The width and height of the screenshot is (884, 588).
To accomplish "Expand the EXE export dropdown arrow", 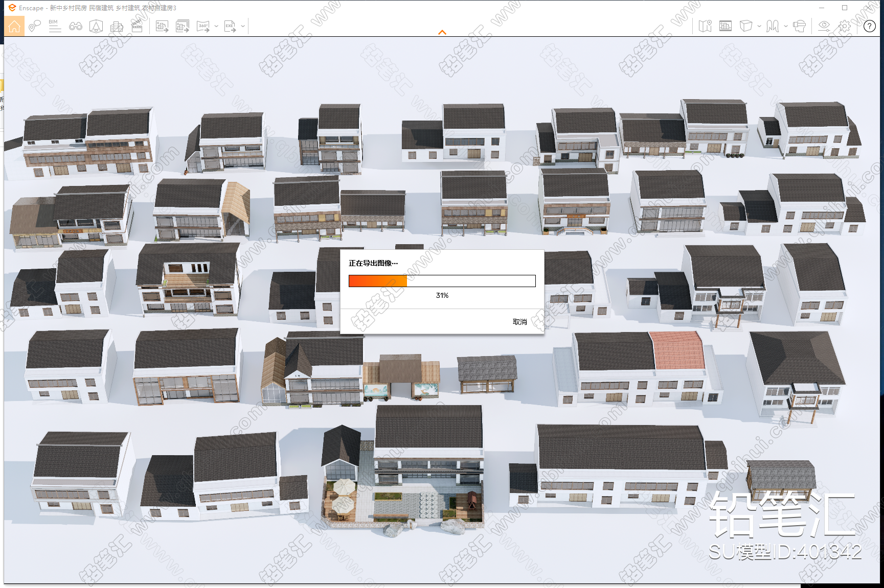I will pos(243,26).
